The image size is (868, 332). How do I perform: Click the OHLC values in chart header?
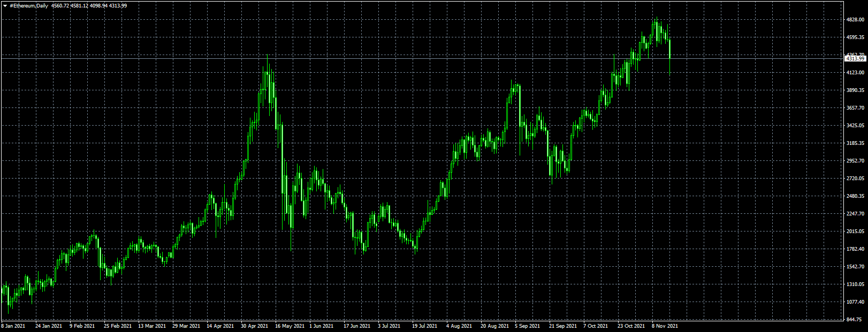[89, 5]
